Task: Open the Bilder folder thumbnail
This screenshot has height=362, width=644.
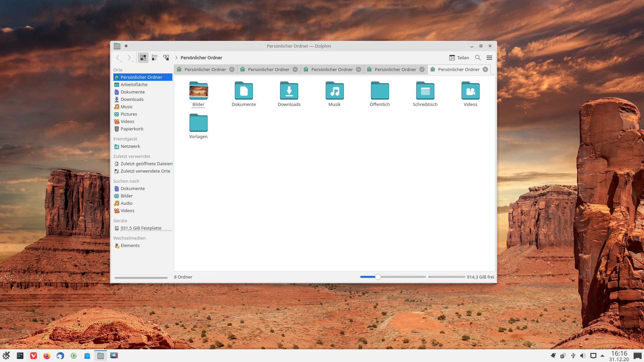Action: click(x=198, y=91)
